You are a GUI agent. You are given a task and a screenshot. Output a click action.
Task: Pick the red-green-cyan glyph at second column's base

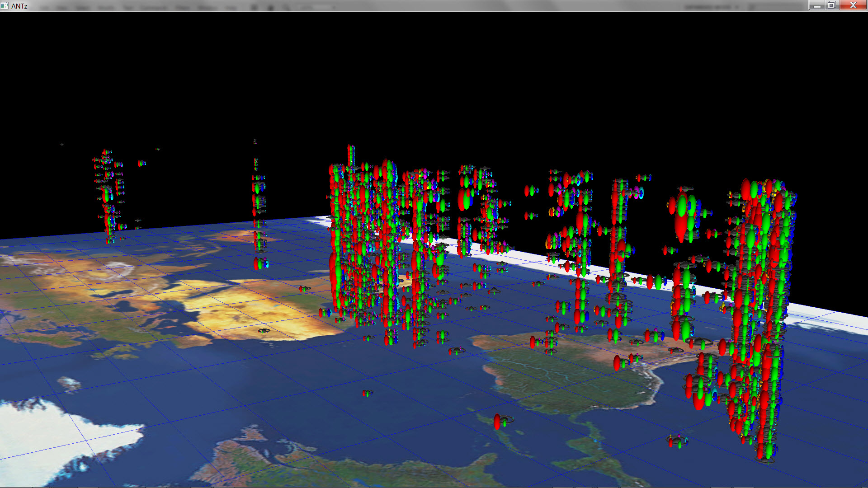(260, 263)
